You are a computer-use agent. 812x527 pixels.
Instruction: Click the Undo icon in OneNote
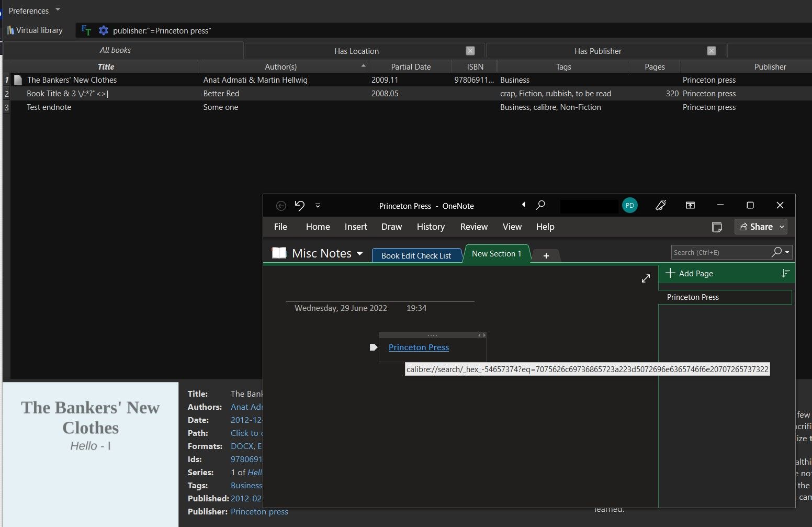pos(300,206)
